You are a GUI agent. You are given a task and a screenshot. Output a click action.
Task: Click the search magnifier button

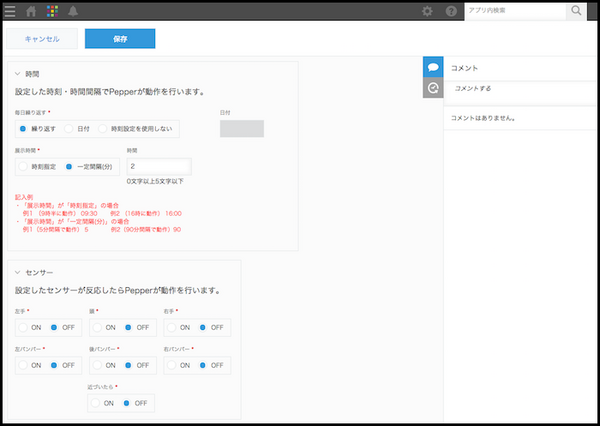(x=577, y=11)
